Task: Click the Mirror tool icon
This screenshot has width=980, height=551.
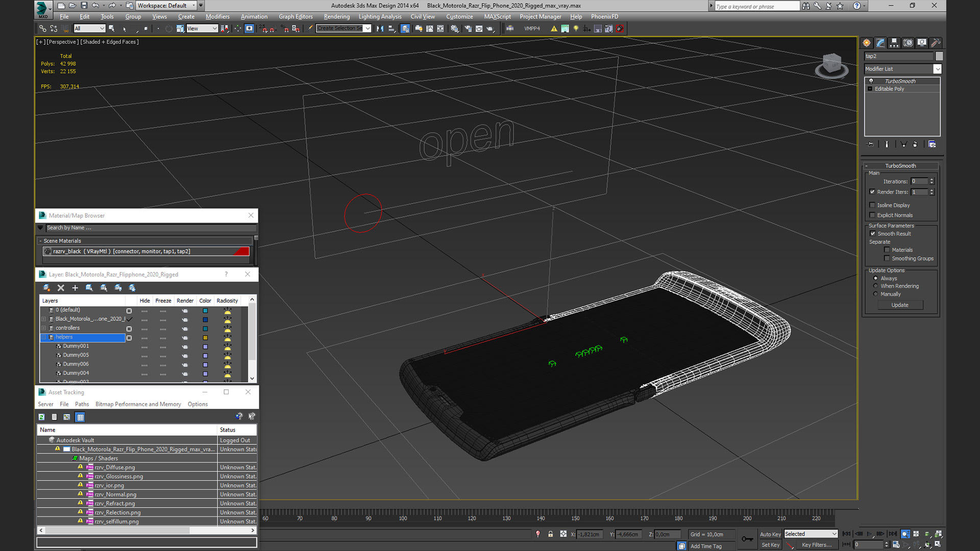Action: [380, 29]
